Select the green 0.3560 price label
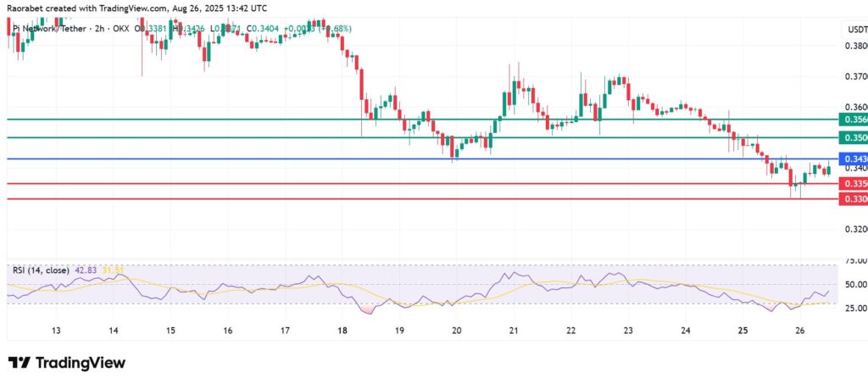 (x=852, y=120)
